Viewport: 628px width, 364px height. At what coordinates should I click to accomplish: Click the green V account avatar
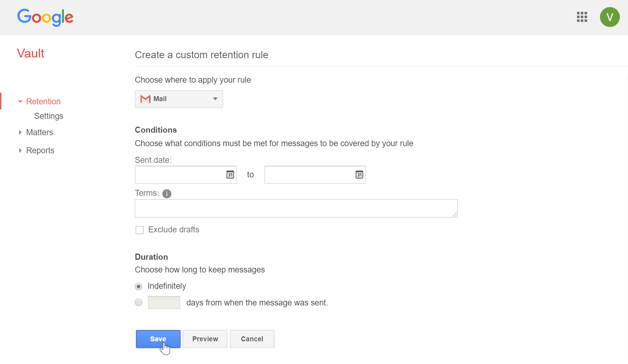(610, 17)
